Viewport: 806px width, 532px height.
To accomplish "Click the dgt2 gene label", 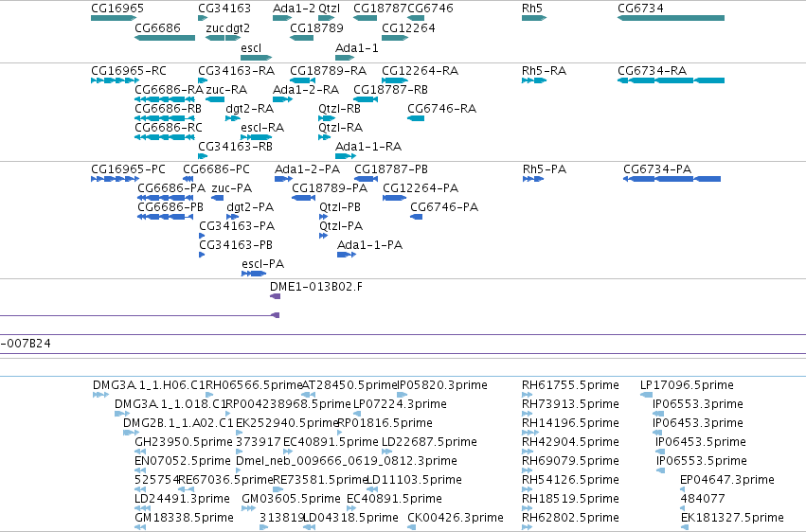I will point(238,28).
